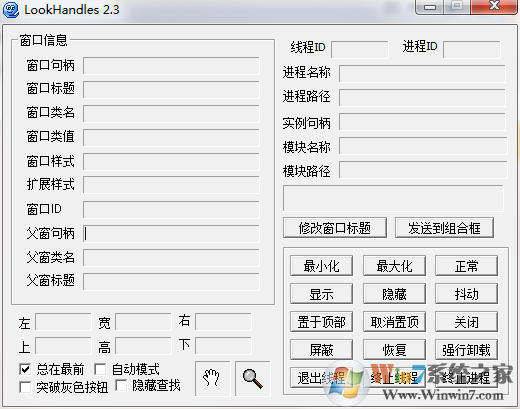Viewport: 520px width, 409px height.
Task: Click the 最小化 button
Action: [x=321, y=266]
